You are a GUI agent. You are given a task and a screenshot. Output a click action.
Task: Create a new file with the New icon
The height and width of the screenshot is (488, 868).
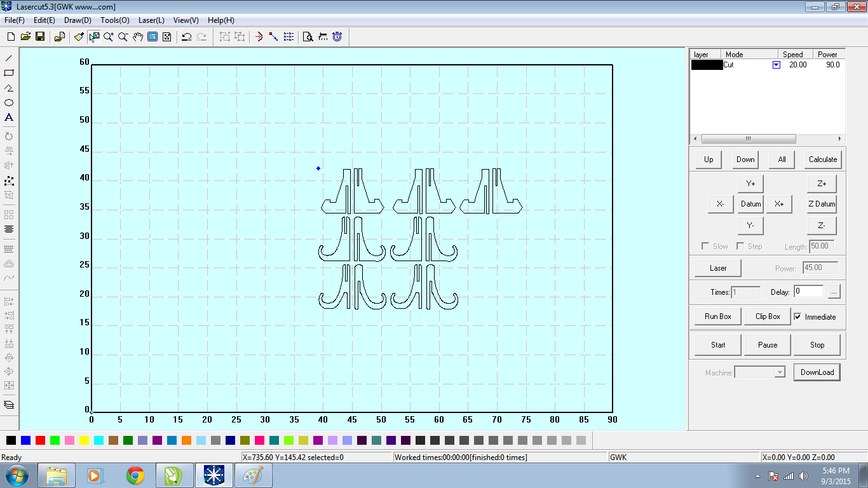10,37
